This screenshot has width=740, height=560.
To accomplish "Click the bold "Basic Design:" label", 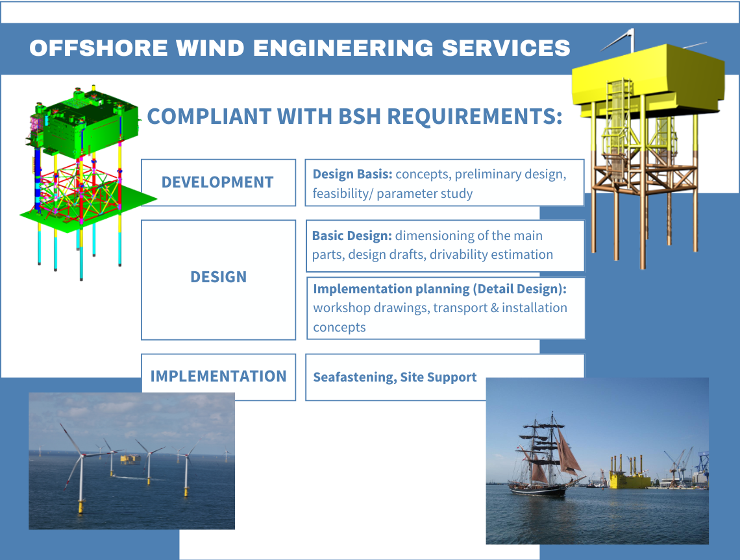I will pos(352,236).
